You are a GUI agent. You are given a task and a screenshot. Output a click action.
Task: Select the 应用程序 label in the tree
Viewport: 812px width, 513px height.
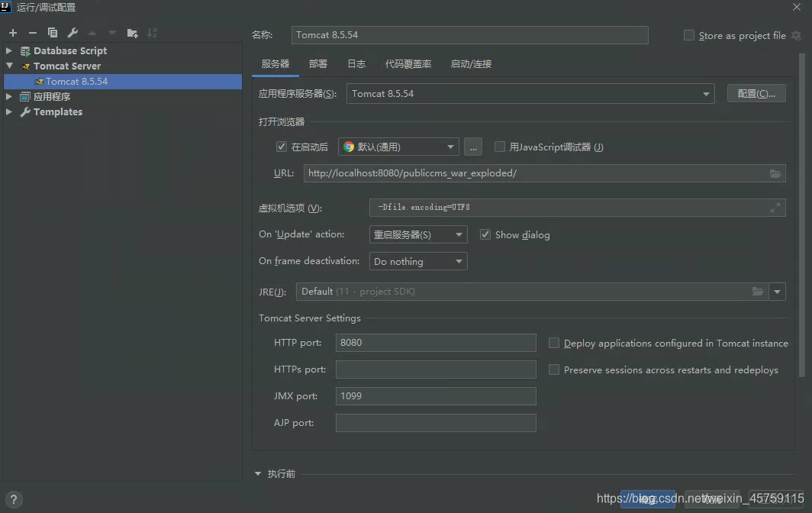[x=52, y=96]
